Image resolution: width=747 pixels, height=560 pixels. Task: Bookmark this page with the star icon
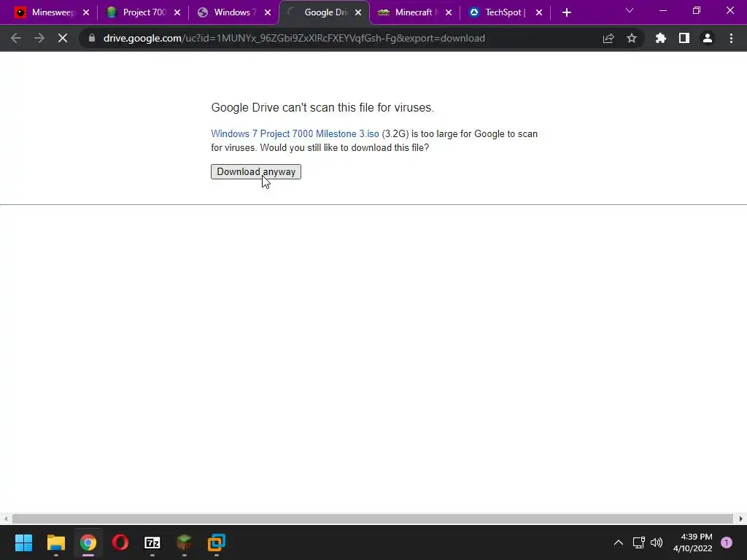tap(632, 38)
